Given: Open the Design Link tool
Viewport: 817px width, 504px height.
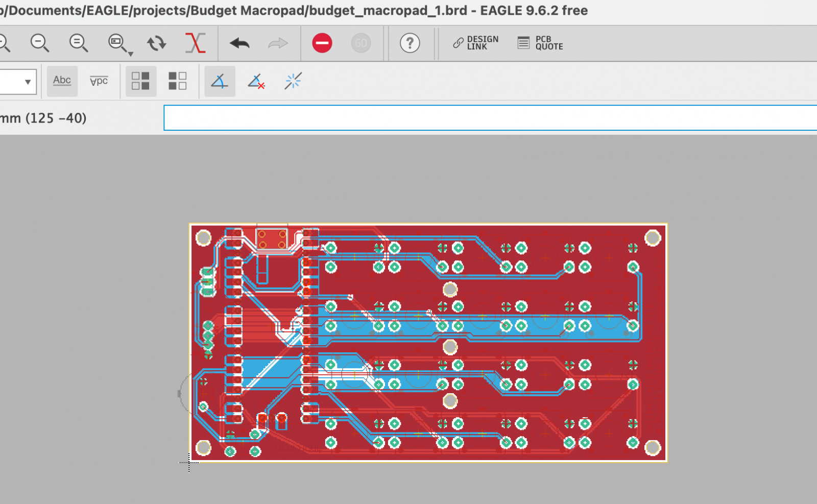Looking at the screenshot, I should coord(475,43).
